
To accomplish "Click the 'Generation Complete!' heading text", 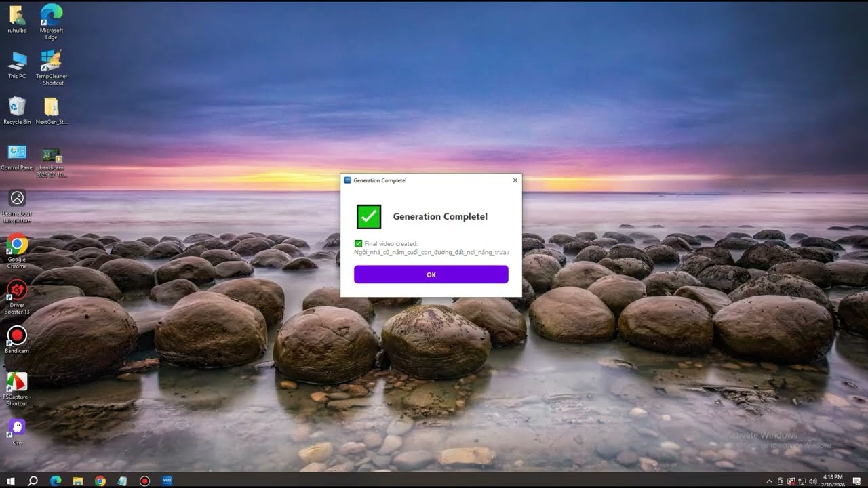I will coord(440,217).
